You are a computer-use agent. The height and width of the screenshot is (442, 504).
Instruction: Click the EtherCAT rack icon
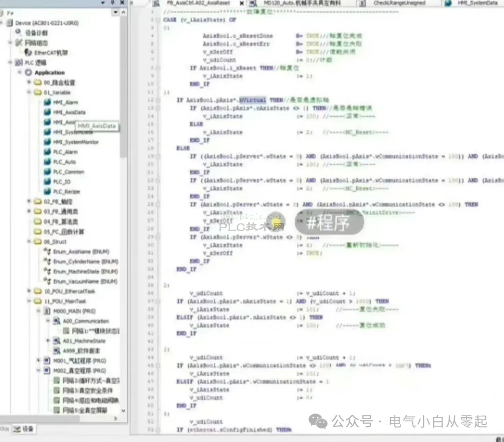click(x=28, y=52)
